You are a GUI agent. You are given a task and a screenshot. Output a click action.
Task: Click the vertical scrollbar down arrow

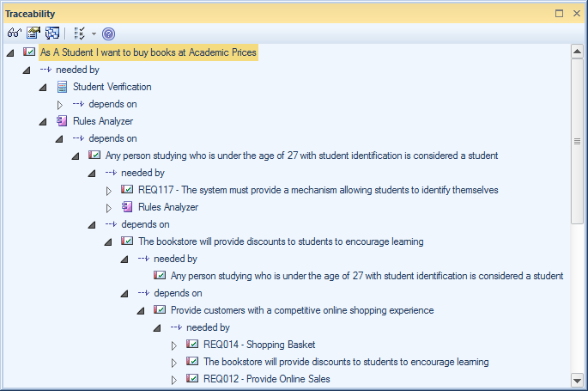578,379
